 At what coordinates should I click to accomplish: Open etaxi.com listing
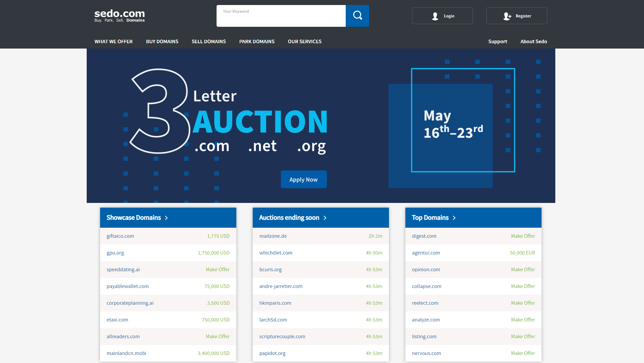(117, 320)
